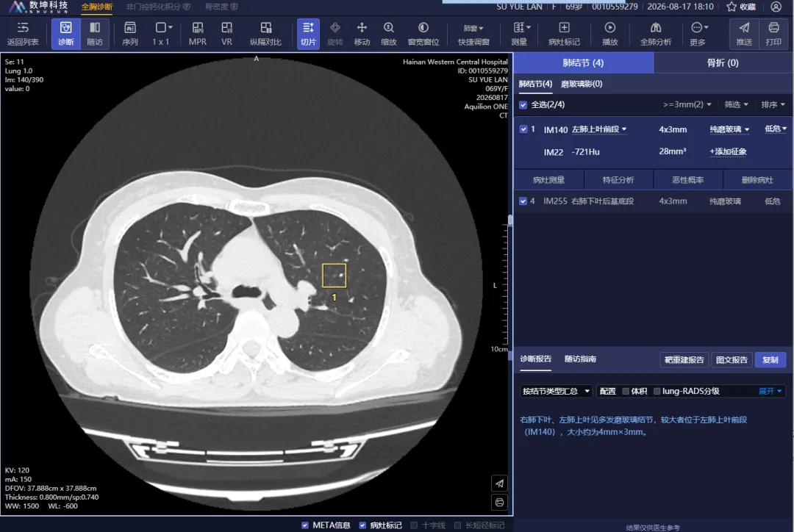Toggle the 全选(2/4) select-all checkbox
The image size is (794, 532).
(523, 105)
